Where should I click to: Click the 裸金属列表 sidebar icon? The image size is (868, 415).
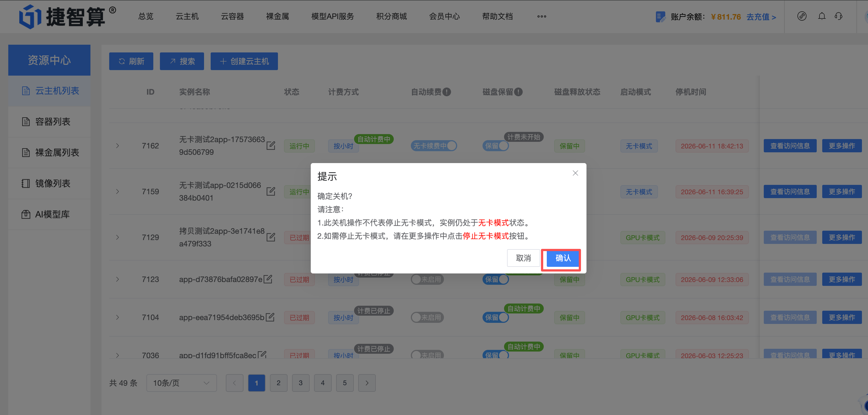(x=26, y=153)
